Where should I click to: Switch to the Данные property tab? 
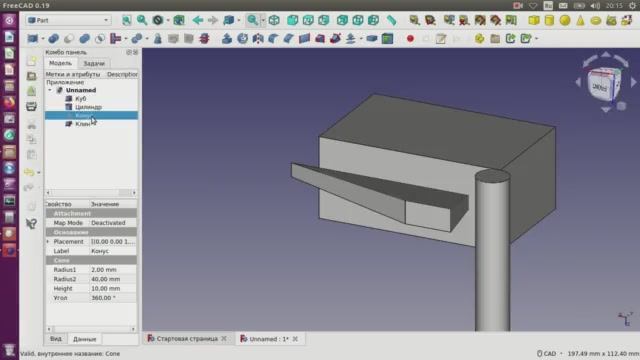click(84, 339)
